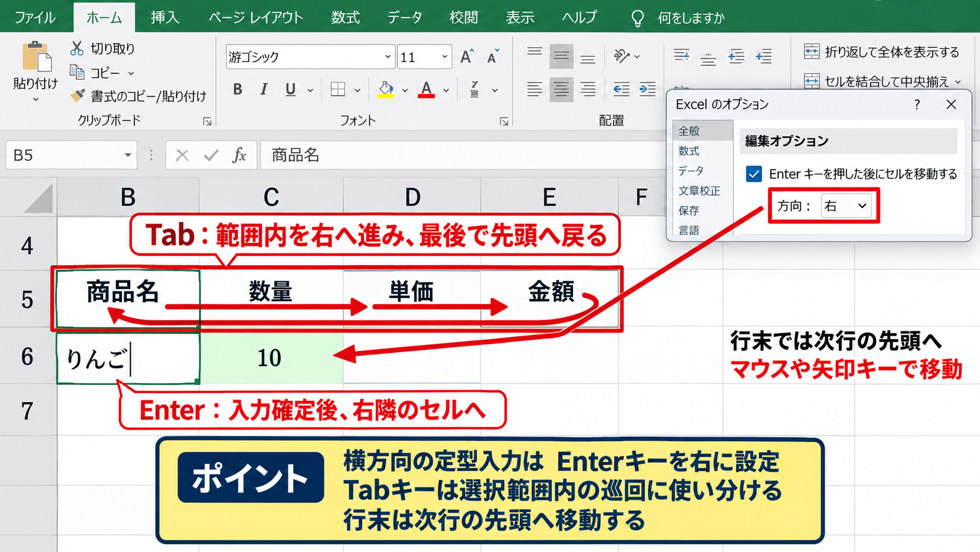Click cell C6 containing 10
This screenshot has width=980, height=552.
[271, 357]
